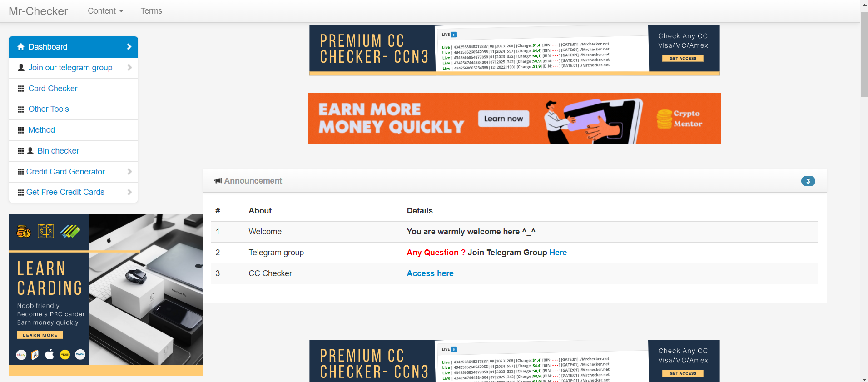This screenshot has height=382, width=868.
Task: Click GET ACCESS on the bottom Premium banner
Action: click(683, 373)
